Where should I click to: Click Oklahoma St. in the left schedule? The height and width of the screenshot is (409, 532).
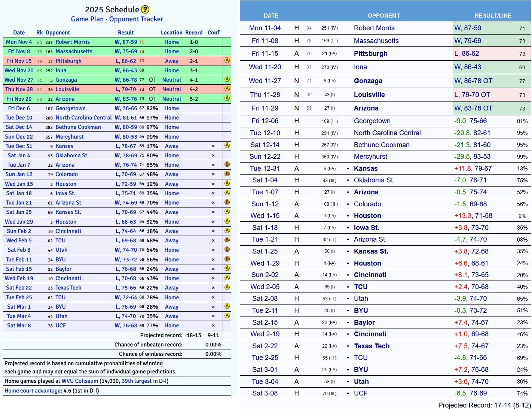(x=72, y=155)
